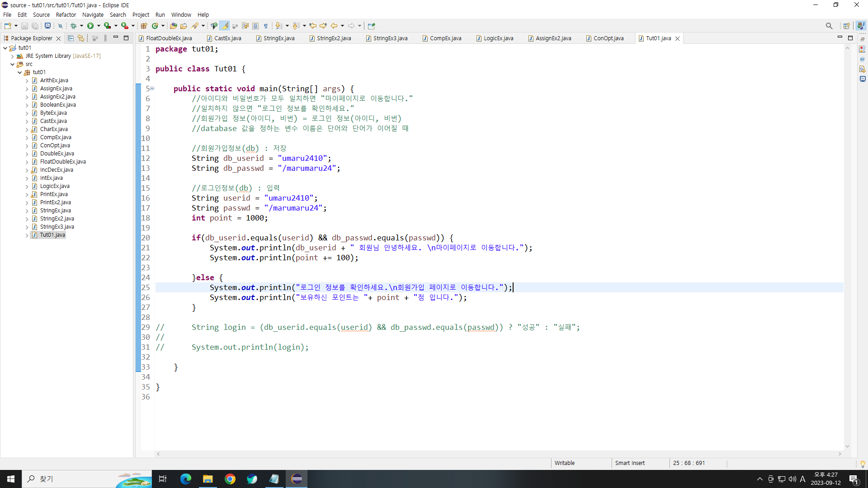Click the toolbar Search magnifier icon
Screen dimensions: 868x488
coord(829,26)
